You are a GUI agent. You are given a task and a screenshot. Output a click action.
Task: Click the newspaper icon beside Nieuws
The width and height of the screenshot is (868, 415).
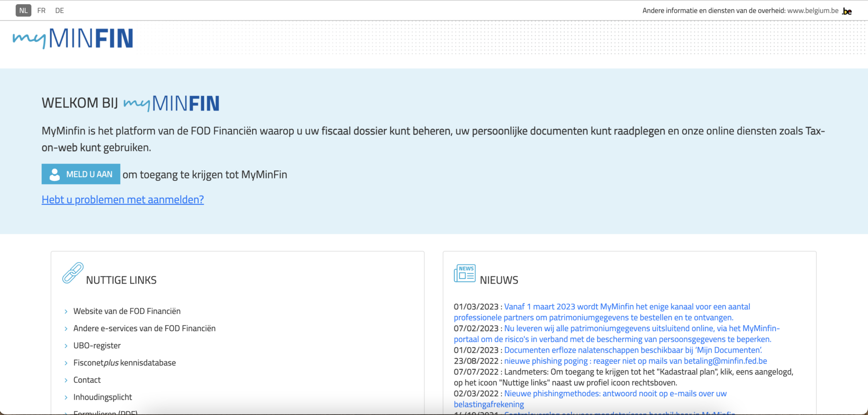pos(465,273)
